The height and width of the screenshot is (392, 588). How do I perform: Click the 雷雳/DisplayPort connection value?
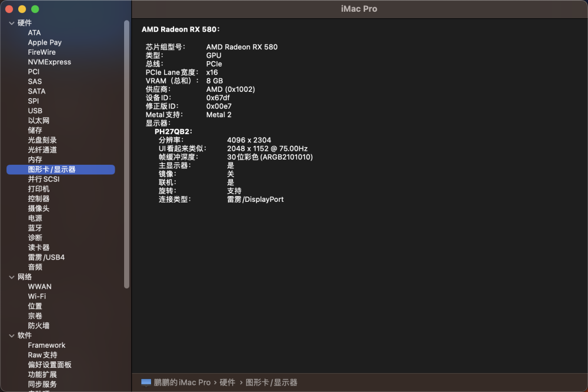point(255,200)
